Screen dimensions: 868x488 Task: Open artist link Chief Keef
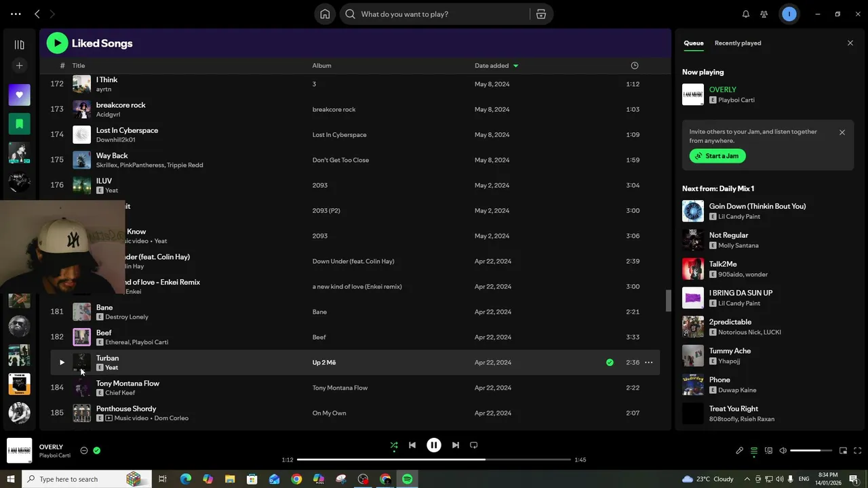120,393
